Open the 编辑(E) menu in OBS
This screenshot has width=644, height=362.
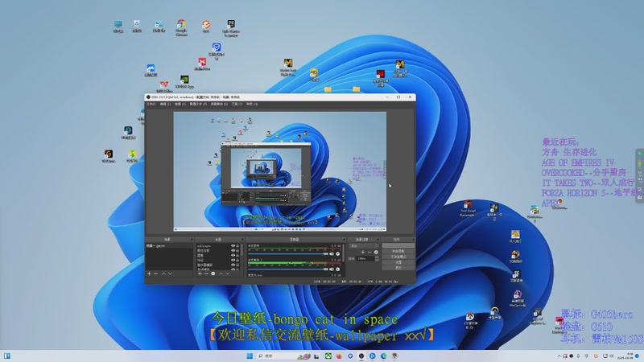pos(165,104)
